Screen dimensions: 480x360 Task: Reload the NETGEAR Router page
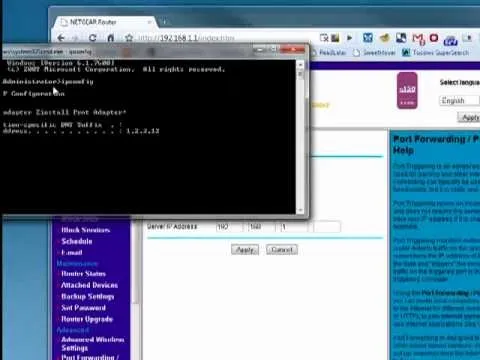(92, 38)
